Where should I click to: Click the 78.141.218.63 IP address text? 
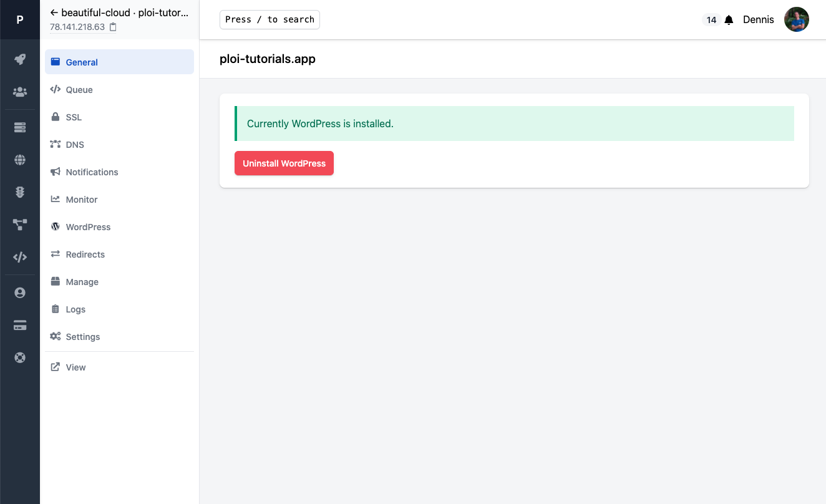(x=77, y=27)
